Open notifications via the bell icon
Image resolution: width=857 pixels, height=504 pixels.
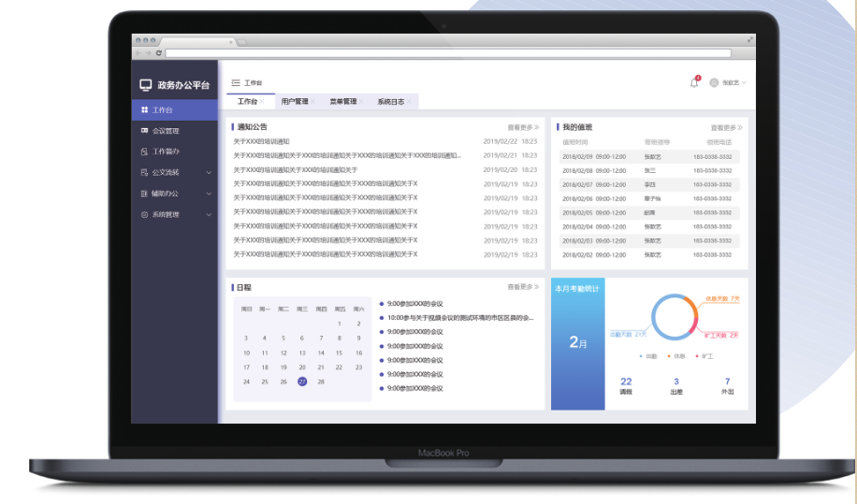tap(694, 82)
